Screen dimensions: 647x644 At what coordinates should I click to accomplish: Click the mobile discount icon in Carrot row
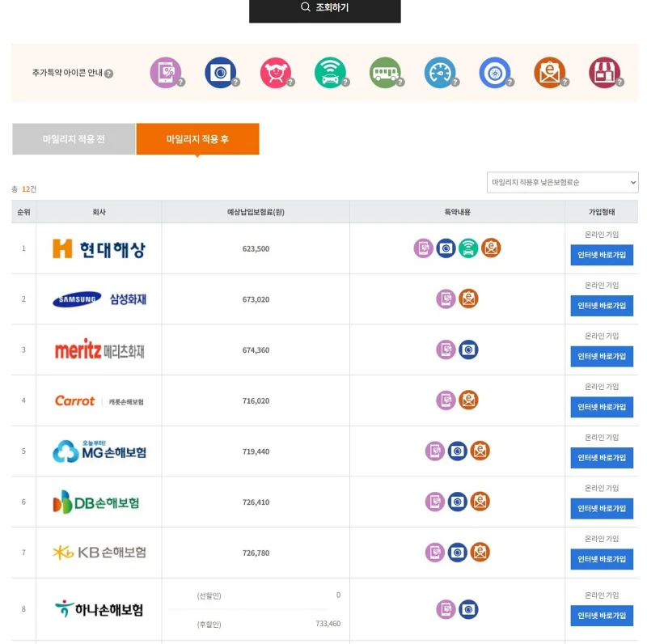point(446,400)
